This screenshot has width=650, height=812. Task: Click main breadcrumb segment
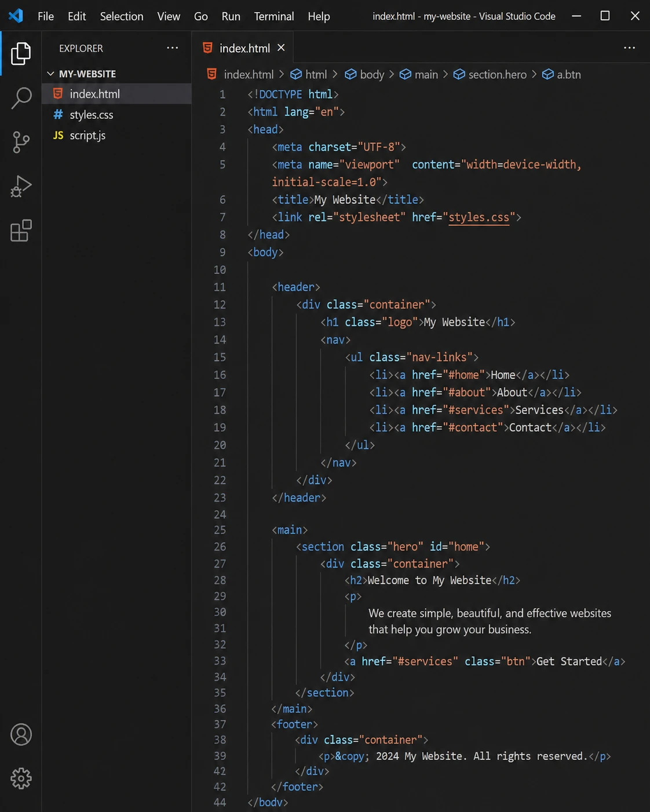pos(426,74)
